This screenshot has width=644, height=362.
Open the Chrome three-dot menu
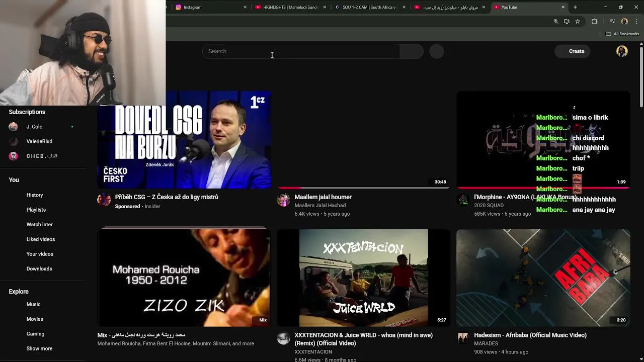pyautogui.click(x=636, y=21)
